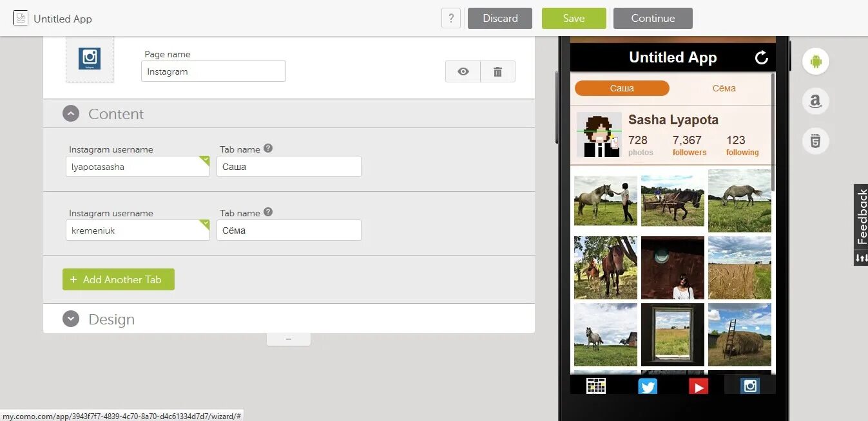Viewport: 868px width, 421px height.
Task: Toggle page visibility with the eye icon
Action: click(x=463, y=71)
